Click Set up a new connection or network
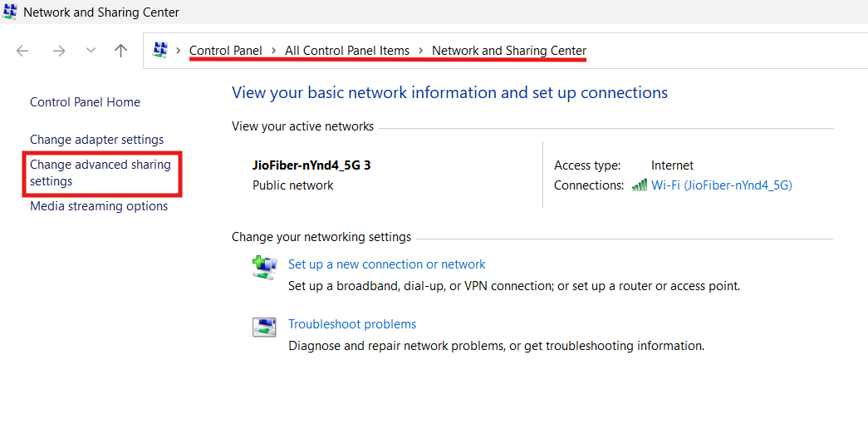The image size is (868, 429). [386, 264]
